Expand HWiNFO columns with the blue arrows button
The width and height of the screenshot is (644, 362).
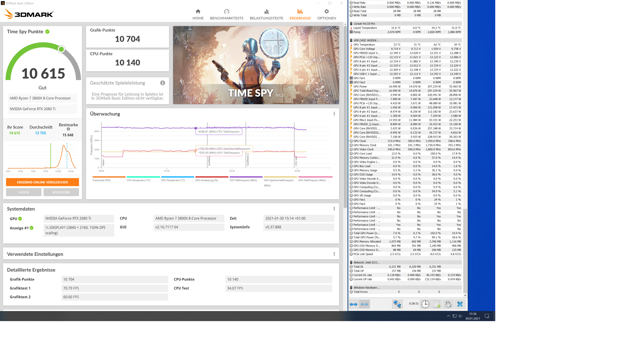pos(354,304)
